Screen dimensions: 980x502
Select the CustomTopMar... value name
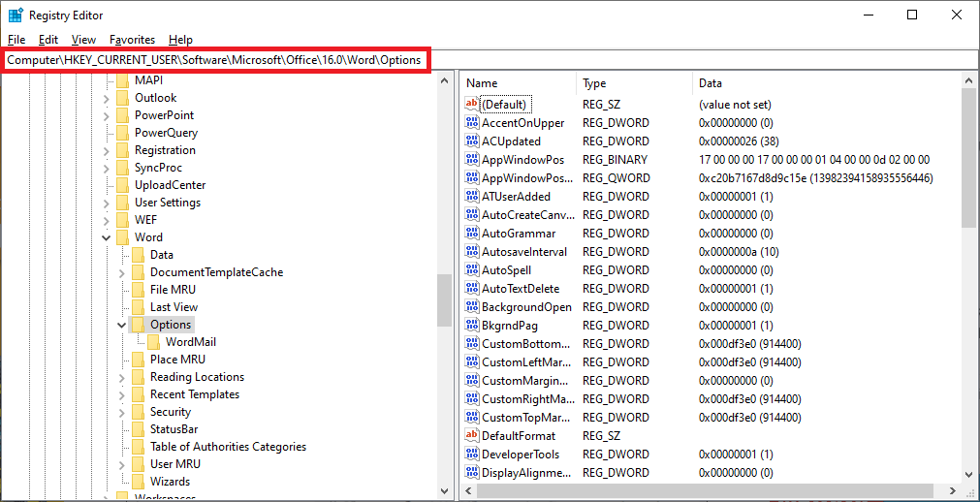[526, 417]
